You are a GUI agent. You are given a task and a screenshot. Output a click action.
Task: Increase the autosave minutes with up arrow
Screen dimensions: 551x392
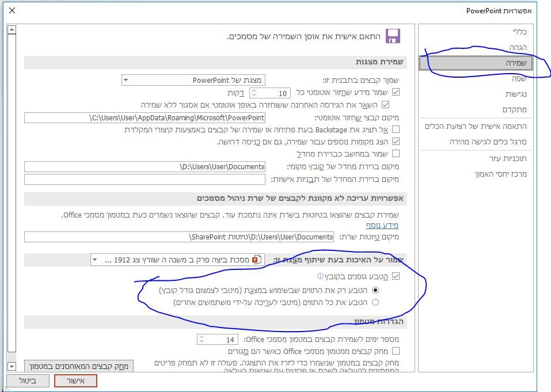tap(254, 90)
